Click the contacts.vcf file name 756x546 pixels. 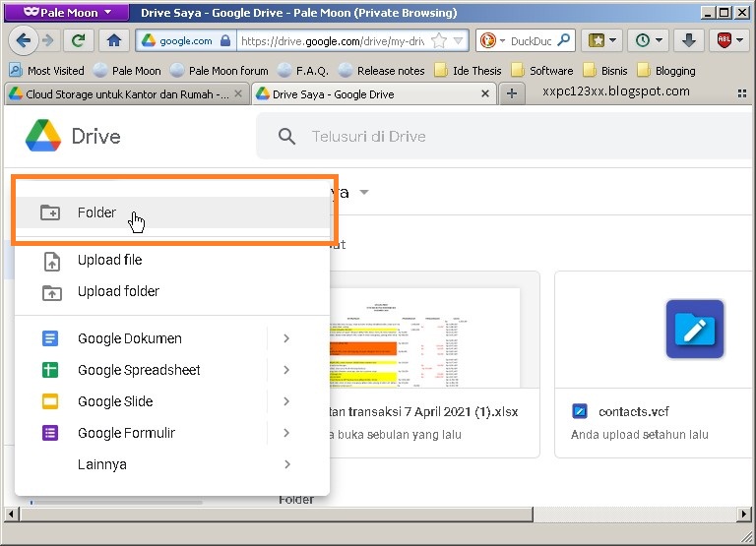click(x=634, y=411)
